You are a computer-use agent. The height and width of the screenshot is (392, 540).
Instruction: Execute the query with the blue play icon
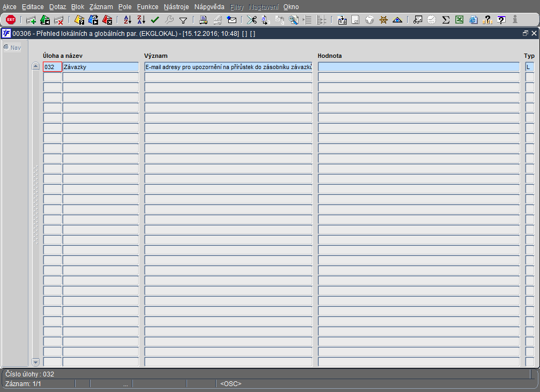pos(93,20)
